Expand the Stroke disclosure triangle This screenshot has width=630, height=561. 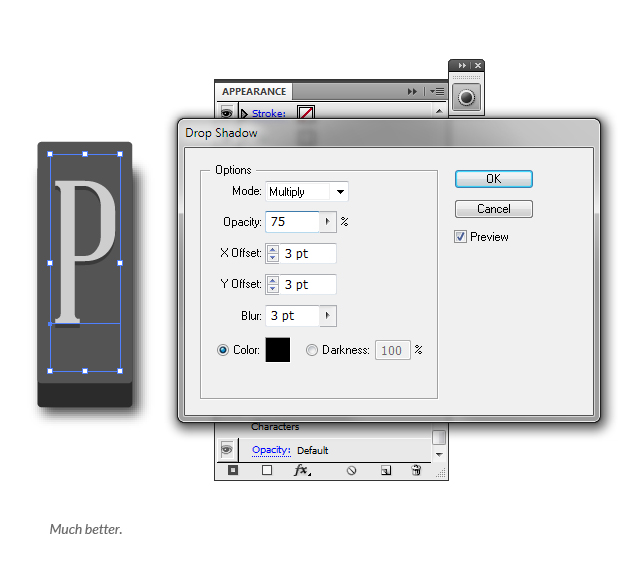coord(244,114)
